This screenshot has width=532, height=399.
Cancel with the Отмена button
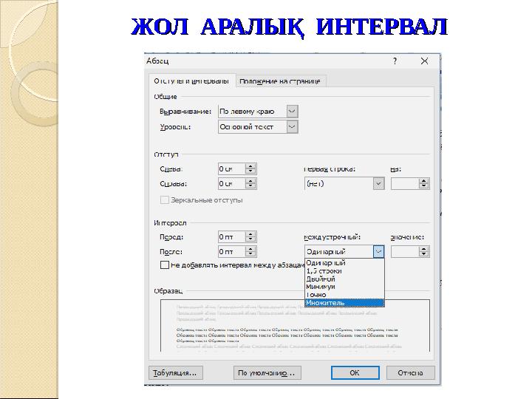coord(411,373)
